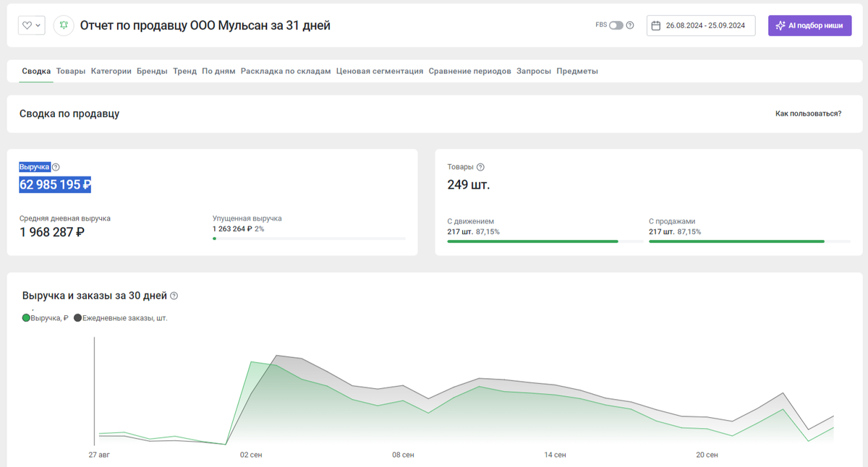Toggle the Выручка, ₽ legend series
This screenshot has height=467, width=868.
pos(46,317)
